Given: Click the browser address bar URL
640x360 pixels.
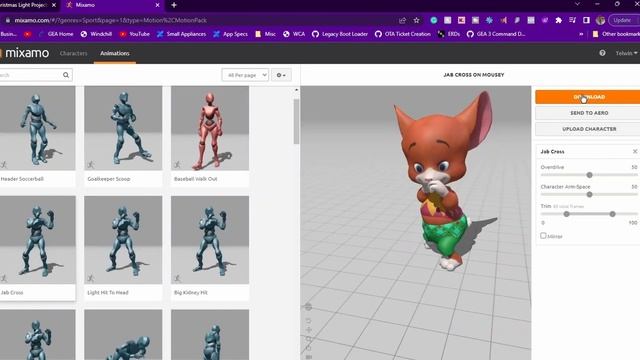Looking at the screenshot, I should [x=110, y=20].
